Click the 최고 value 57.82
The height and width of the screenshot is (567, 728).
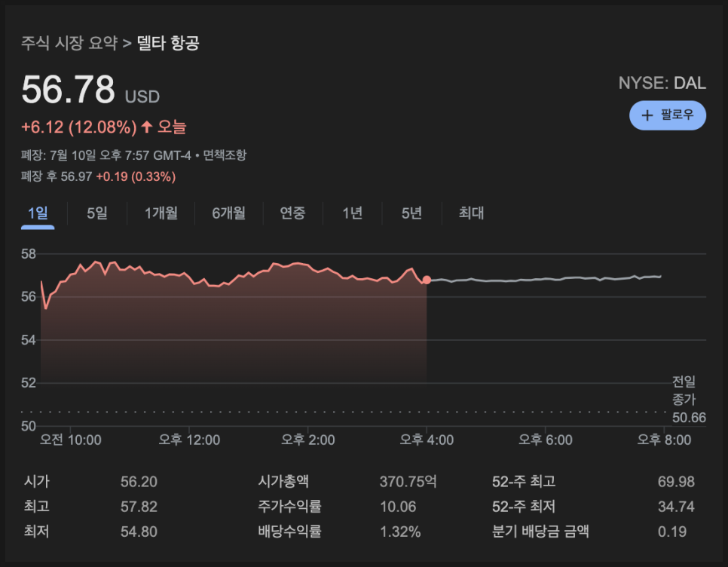pyautogui.click(x=139, y=507)
